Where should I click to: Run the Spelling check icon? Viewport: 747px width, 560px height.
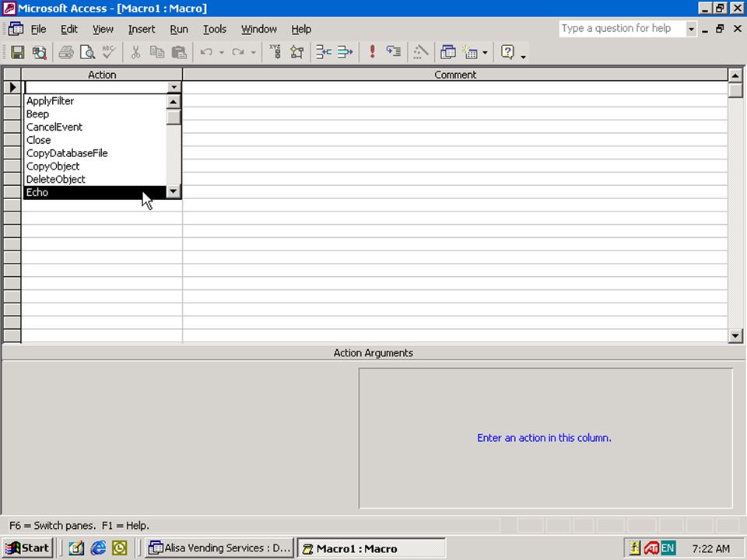(109, 52)
